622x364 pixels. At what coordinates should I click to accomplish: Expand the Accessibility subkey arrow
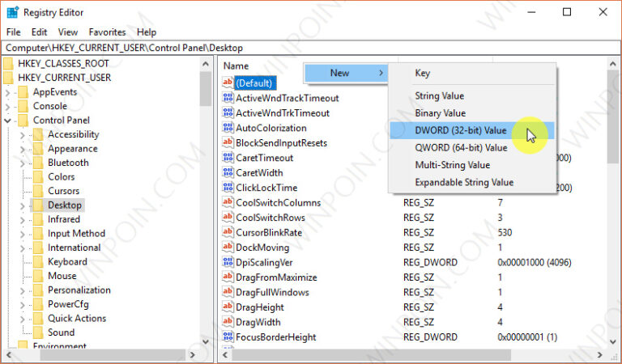pos(22,135)
